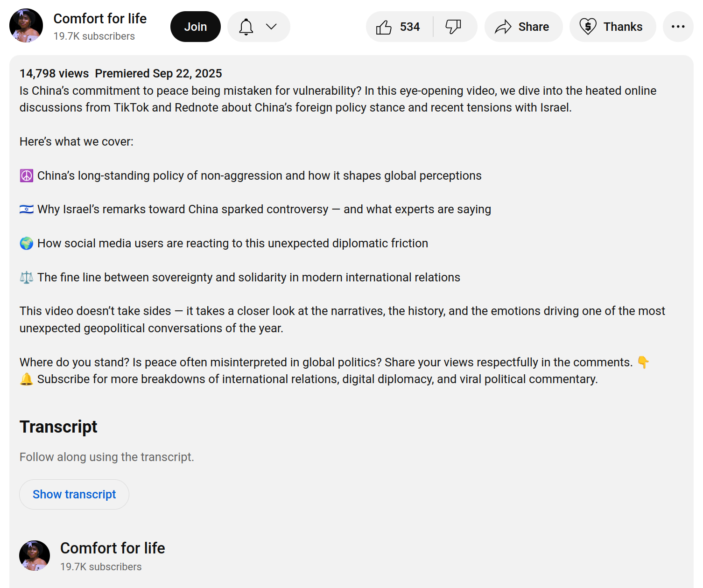
Task: Click the peace symbol emoji in description
Action: pyautogui.click(x=27, y=176)
